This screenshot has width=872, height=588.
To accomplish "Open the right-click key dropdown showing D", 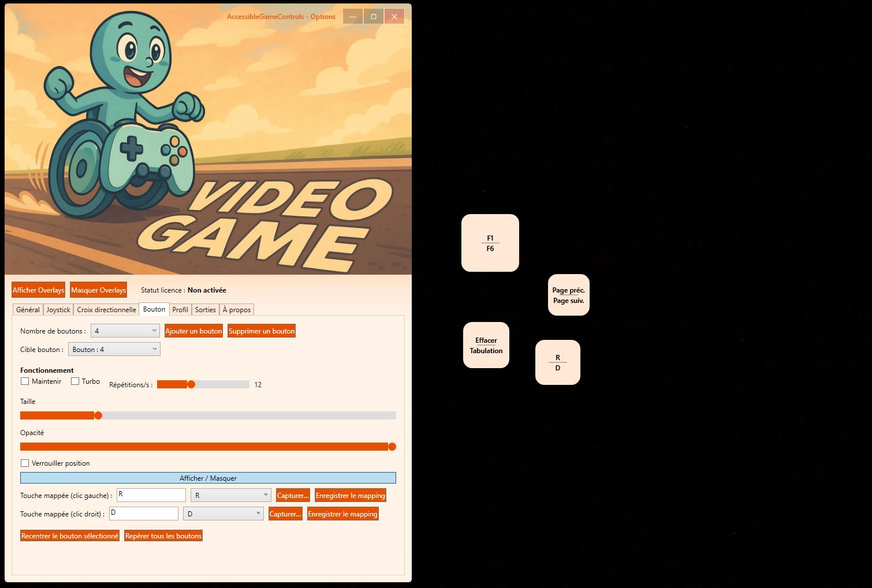I will point(223,514).
